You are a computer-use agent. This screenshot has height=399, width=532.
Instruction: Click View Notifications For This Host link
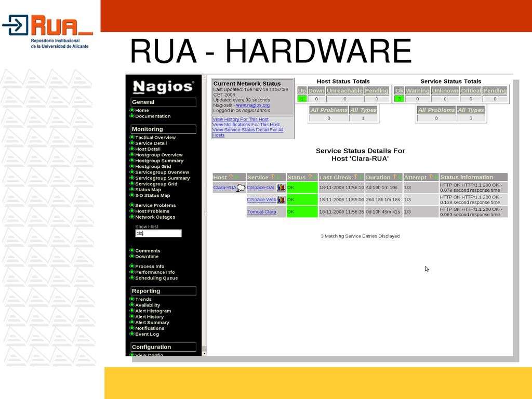pyautogui.click(x=246, y=125)
